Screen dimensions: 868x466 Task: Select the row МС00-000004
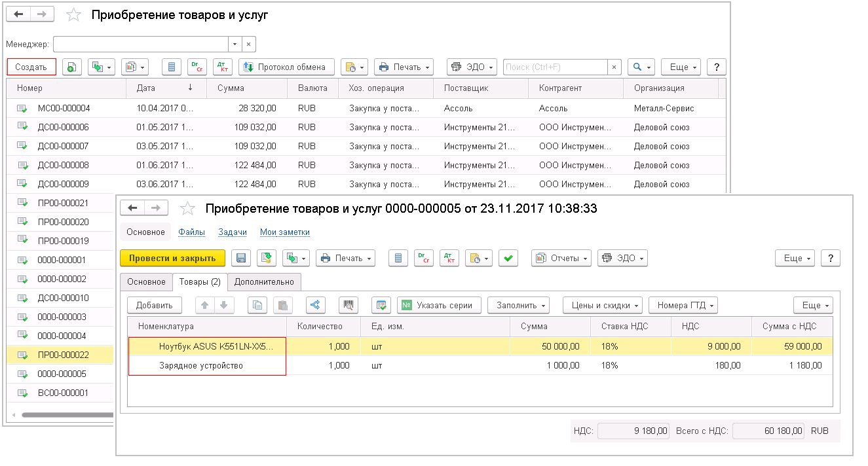click(x=366, y=108)
